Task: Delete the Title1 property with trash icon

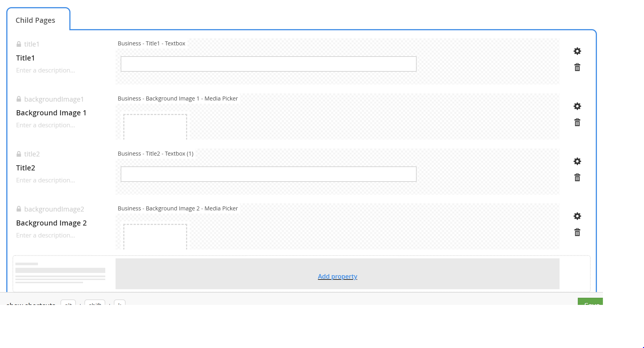Action: (x=577, y=67)
